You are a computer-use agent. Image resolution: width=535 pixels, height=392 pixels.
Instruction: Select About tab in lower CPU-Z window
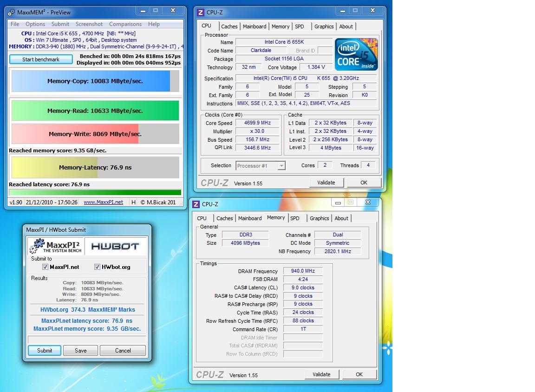pyautogui.click(x=341, y=218)
